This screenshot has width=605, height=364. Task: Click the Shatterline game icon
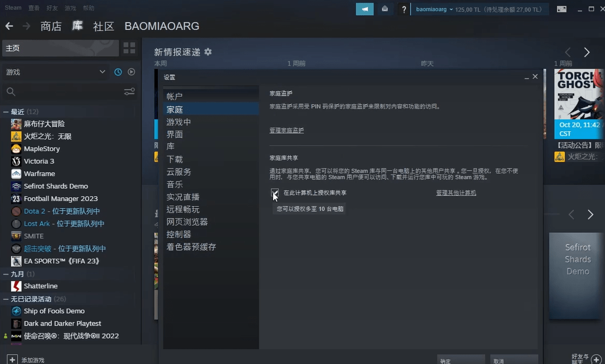coord(16,286)
